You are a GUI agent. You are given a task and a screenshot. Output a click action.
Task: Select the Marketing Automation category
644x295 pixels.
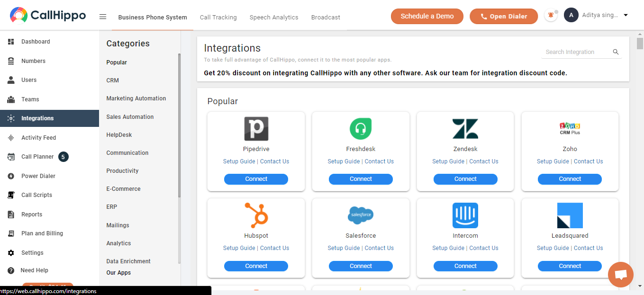[x=136, y=98]
